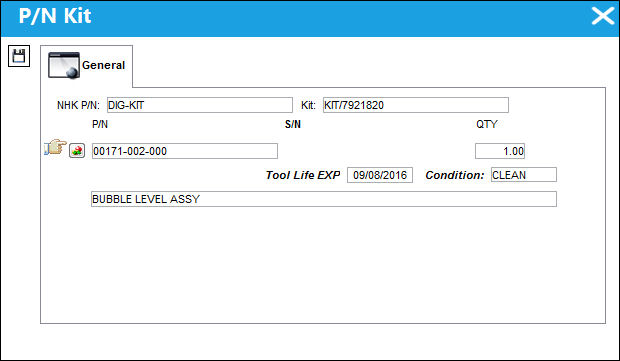
Task: Click the Condition field CLEAN
Action: 524,175
